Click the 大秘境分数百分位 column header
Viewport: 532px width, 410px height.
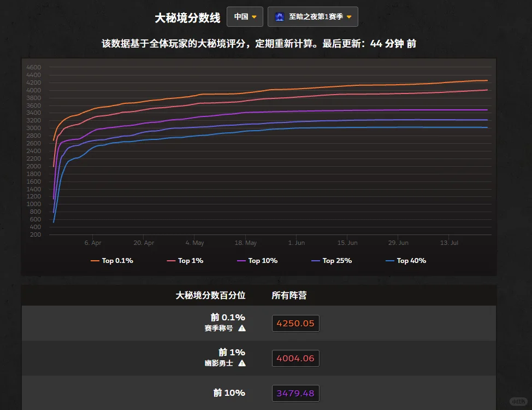[x=210, y=296]
